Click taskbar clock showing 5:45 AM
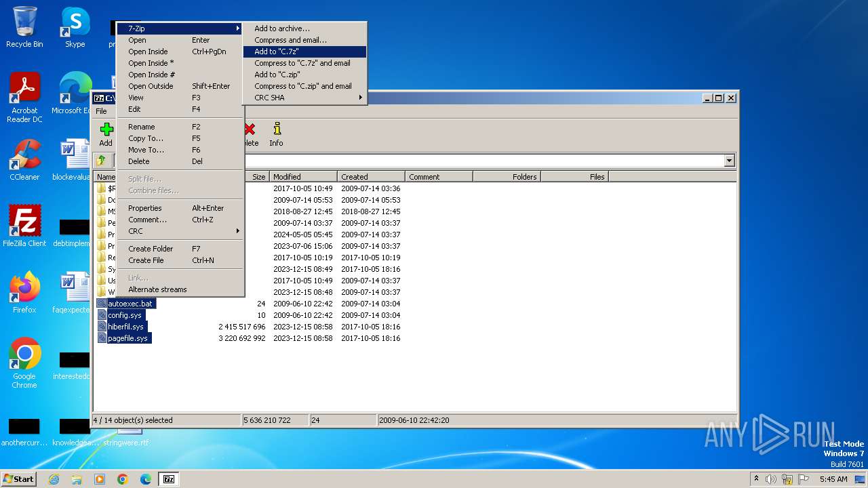Image resolution: width=868 pixels, height=488 pixels. tap(833, 479)
